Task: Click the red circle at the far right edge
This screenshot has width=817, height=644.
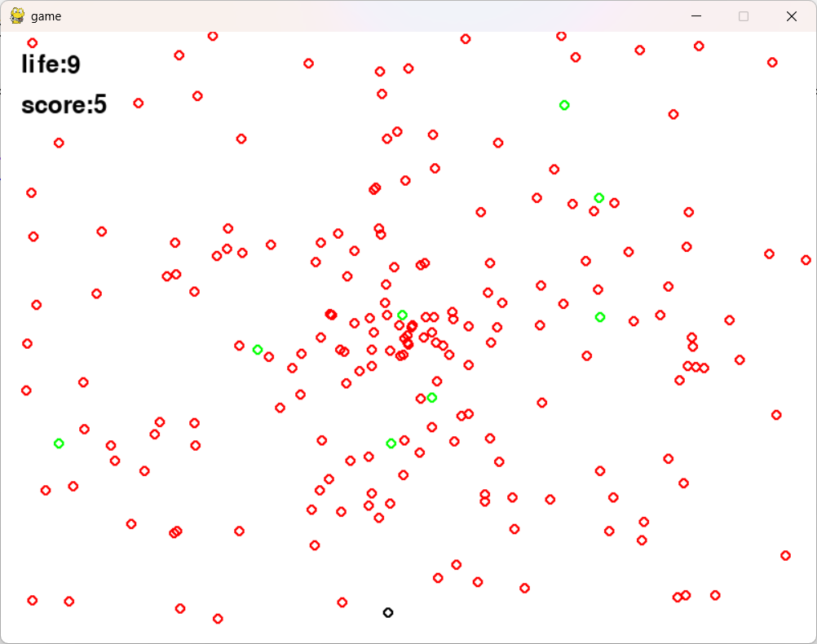Action: tap(806, 260)
